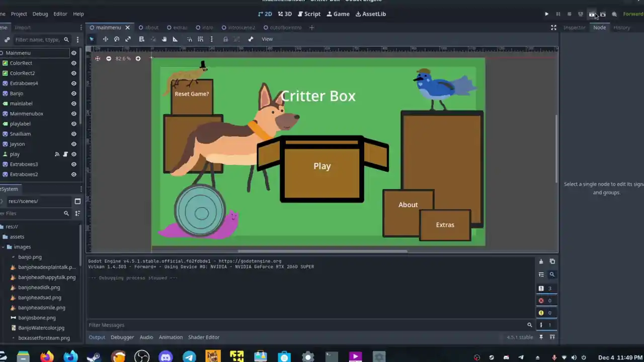Image resolution: width=644 pixels, height=362 pixels.
Task: Hide the Banjo node
Action: [x=73, y=94]
